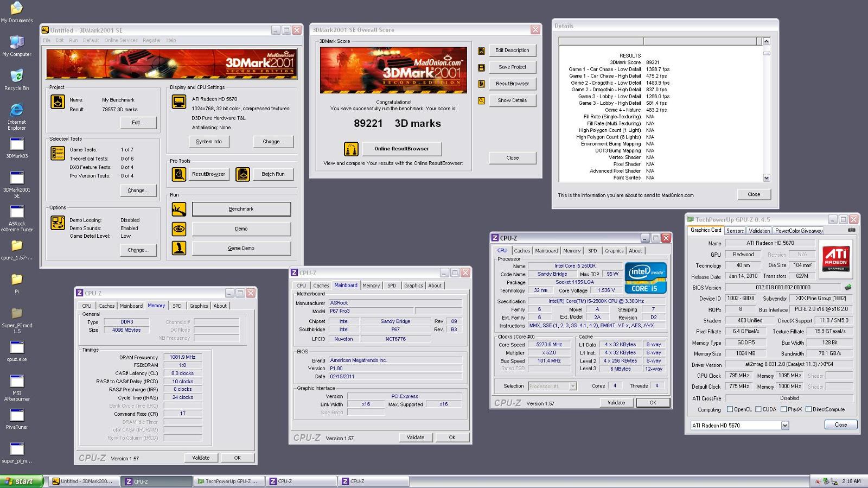Click Edit... button in Project section
This screenshot has height=488, width=868.
pos(138,123)
